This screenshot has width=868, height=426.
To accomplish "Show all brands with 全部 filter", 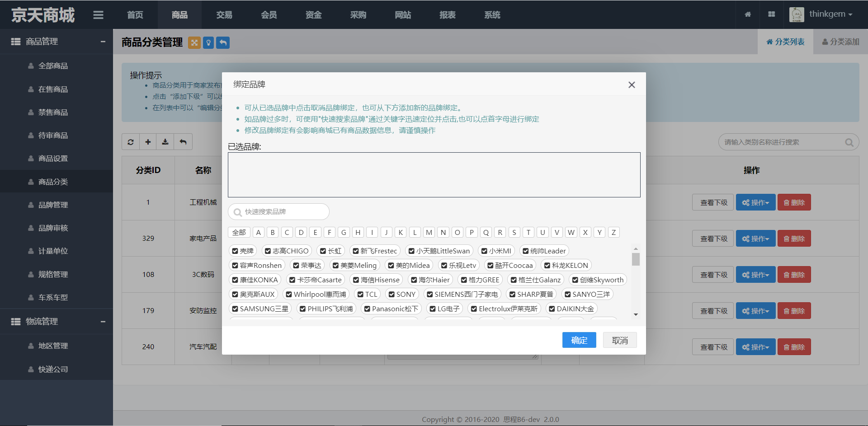I will coord(239,232).
